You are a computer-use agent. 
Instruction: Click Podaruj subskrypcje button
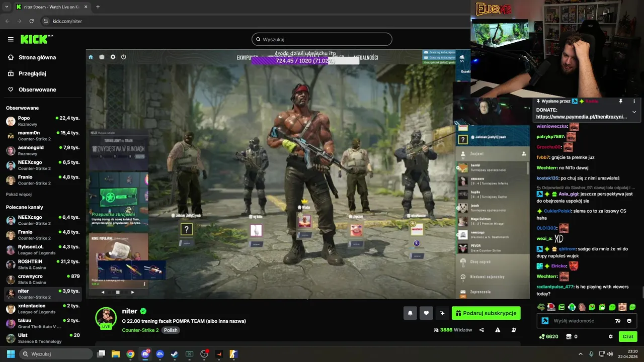pyautogui.click(x=486, y=313)
